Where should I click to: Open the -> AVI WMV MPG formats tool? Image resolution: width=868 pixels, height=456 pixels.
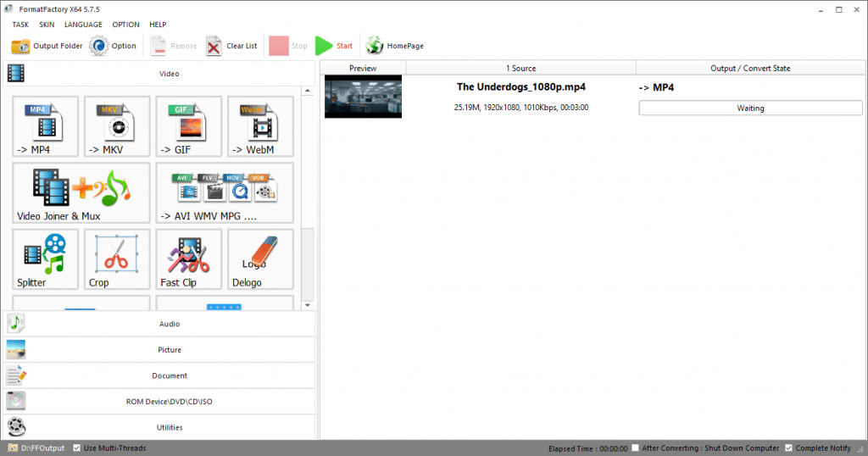[x=225, y=192]
